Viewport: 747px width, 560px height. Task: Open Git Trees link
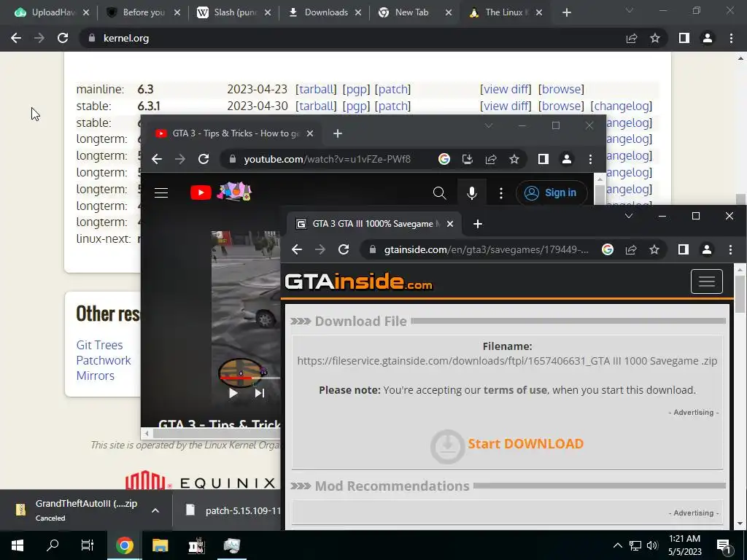coord(99,345)
